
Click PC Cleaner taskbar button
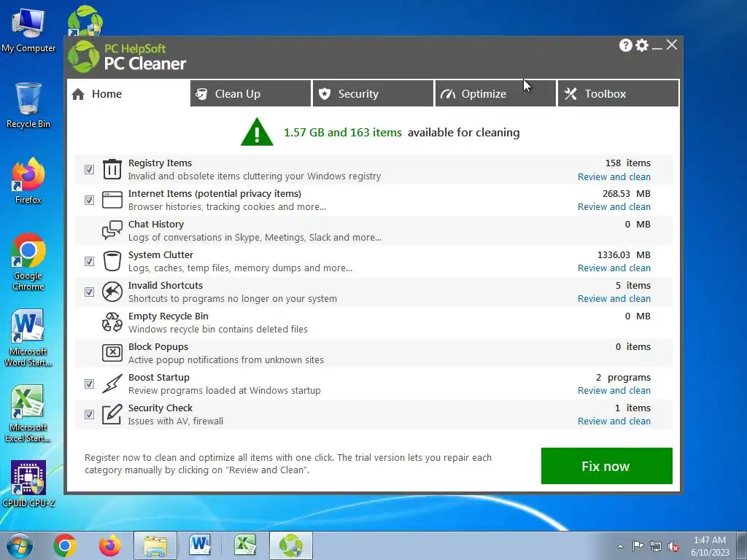click(290, 545)
